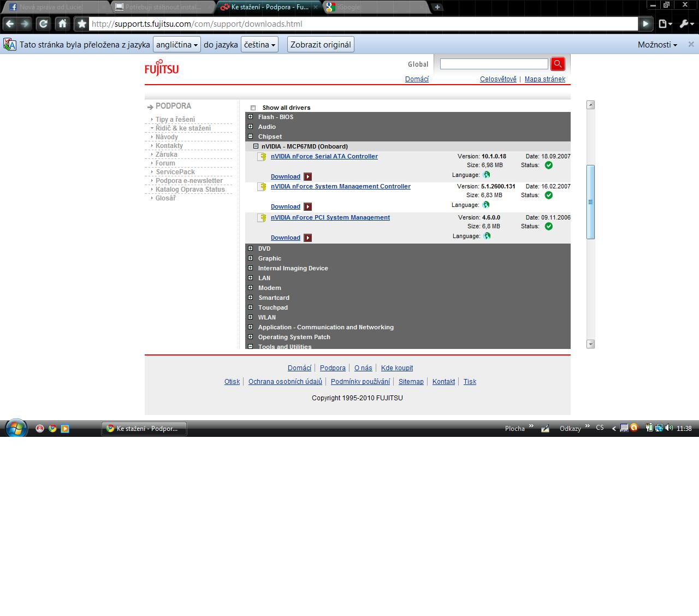This screenshot has width=699, height=616.
Task: Open the Možnosti options dropdown
Action: [x=657, y=45]
